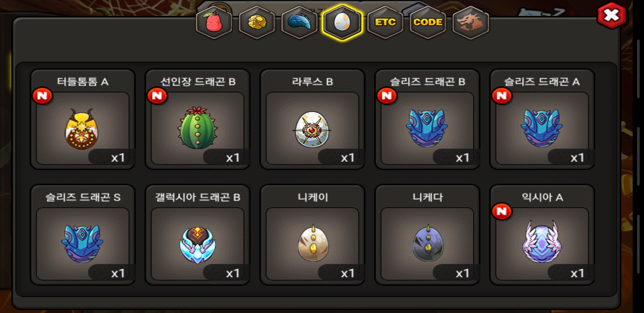
Task: Open the ETC items tab
Action: tap(385, 22)
